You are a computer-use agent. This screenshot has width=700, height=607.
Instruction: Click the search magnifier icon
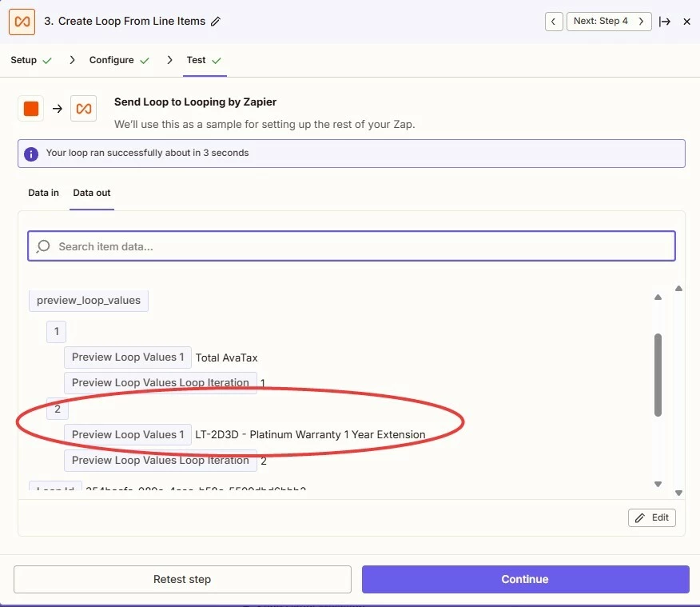tap(43, 246)
